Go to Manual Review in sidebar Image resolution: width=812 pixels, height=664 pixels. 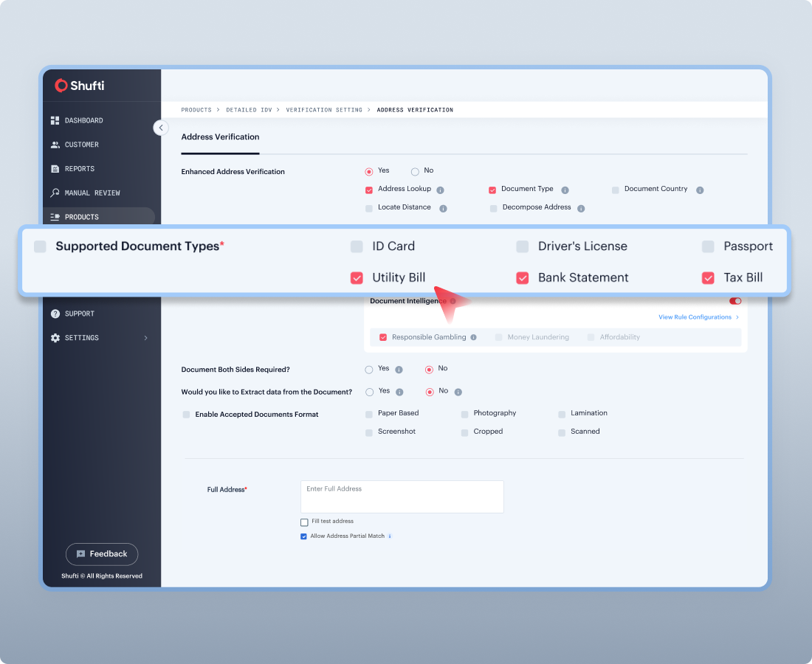(92, 193)
